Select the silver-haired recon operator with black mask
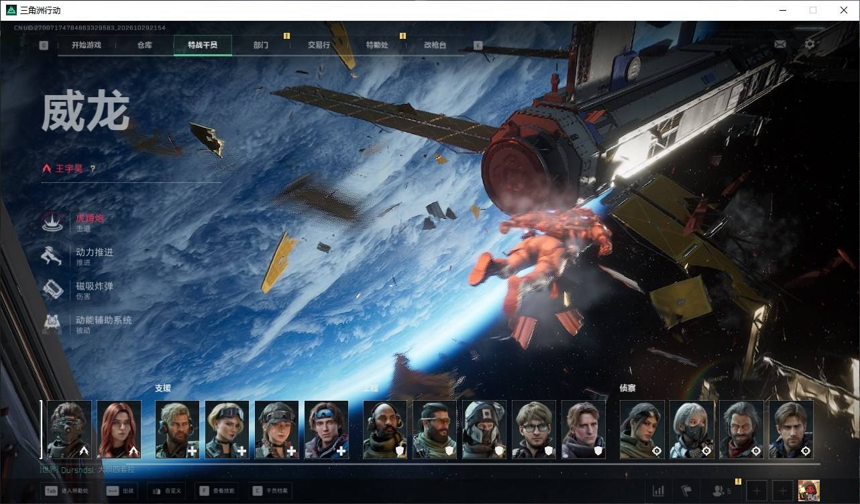860x504 pixels. coord(692,430)
